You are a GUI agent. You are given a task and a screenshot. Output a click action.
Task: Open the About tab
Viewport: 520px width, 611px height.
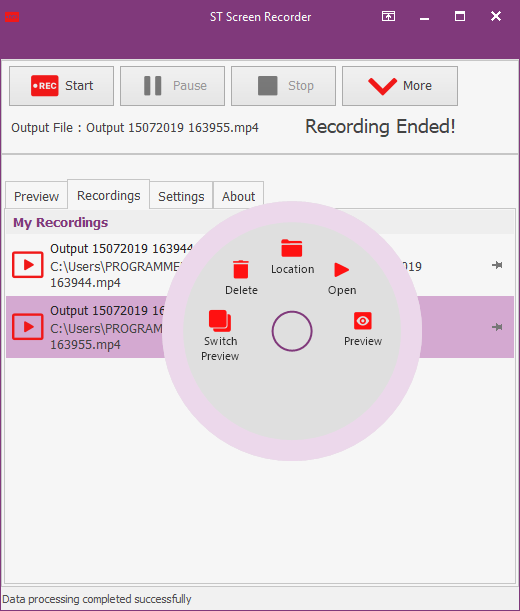(239, 195)
